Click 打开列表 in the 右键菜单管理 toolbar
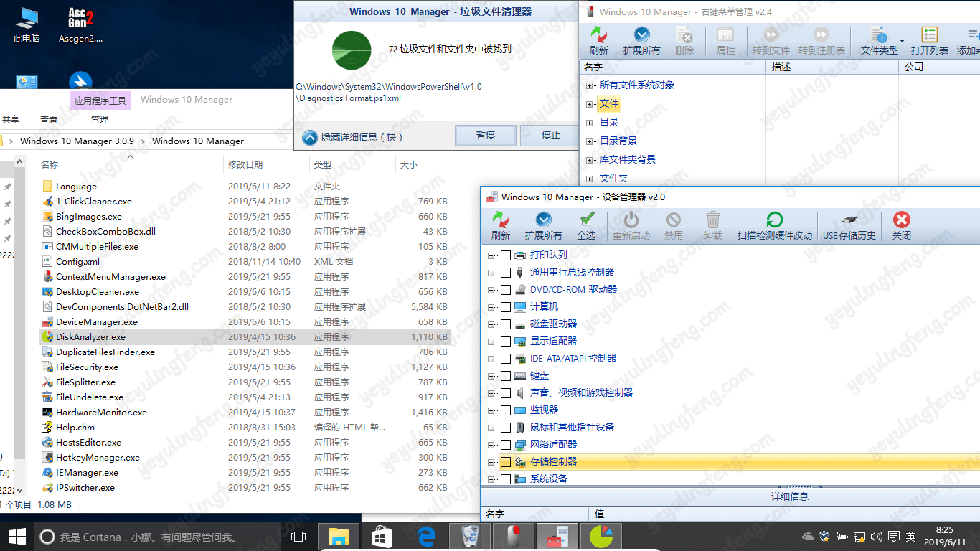This screenshot has height=551, width=980. [x=930, y=42]
